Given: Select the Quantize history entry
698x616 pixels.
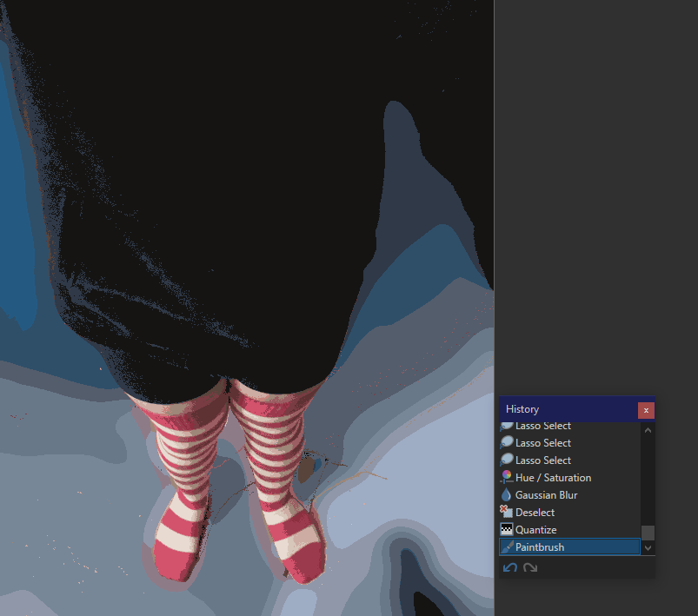Looking at the screenshot, I should point(569,530).
